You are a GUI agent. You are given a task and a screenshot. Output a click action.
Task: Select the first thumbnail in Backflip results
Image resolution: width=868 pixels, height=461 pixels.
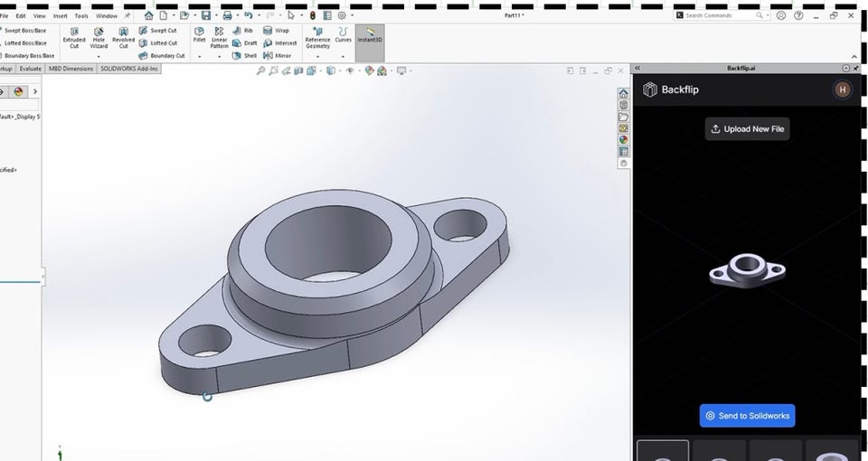click(663, 450)
